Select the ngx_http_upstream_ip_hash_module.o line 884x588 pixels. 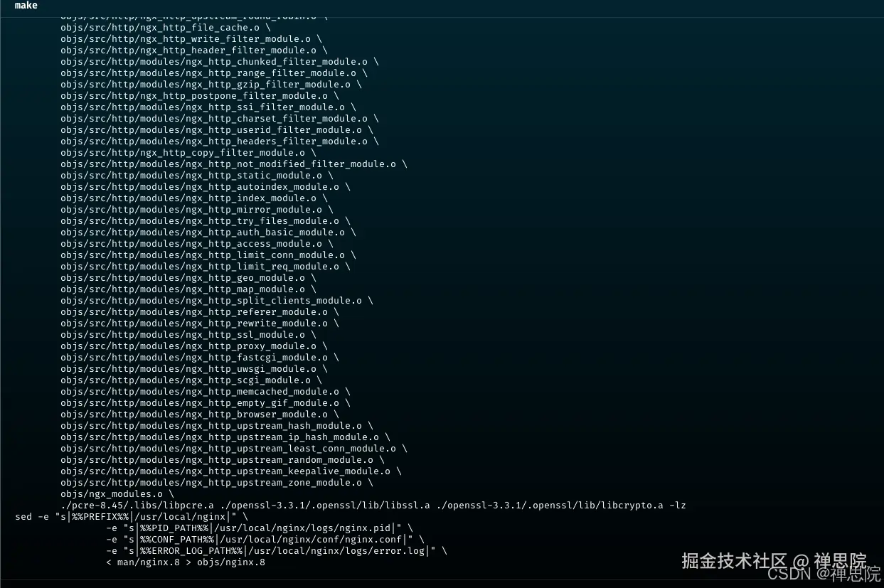pos(225,437)
